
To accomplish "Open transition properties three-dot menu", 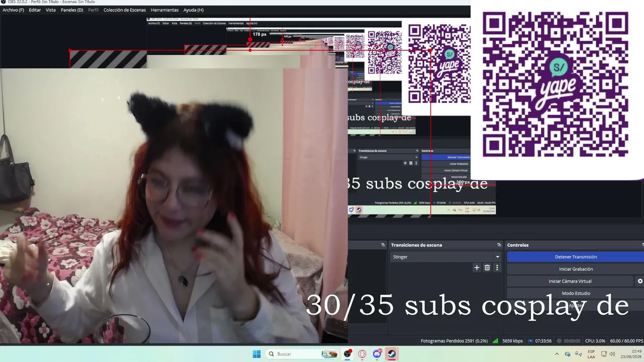I will 497,268.
